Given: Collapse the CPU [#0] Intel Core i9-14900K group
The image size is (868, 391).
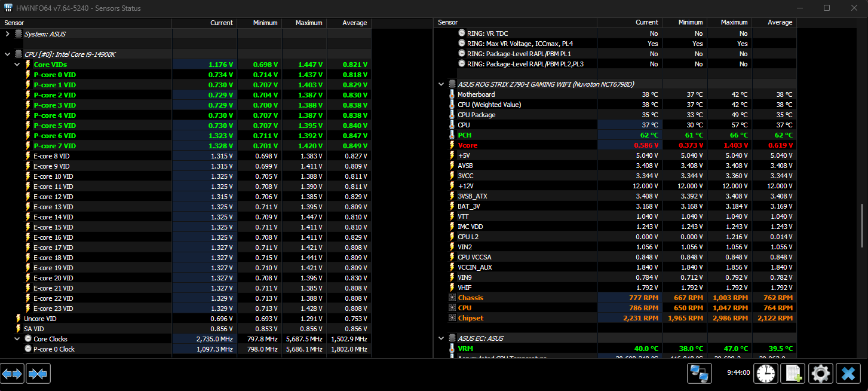Looking at the screenshot, I should [x=8, y=54].
